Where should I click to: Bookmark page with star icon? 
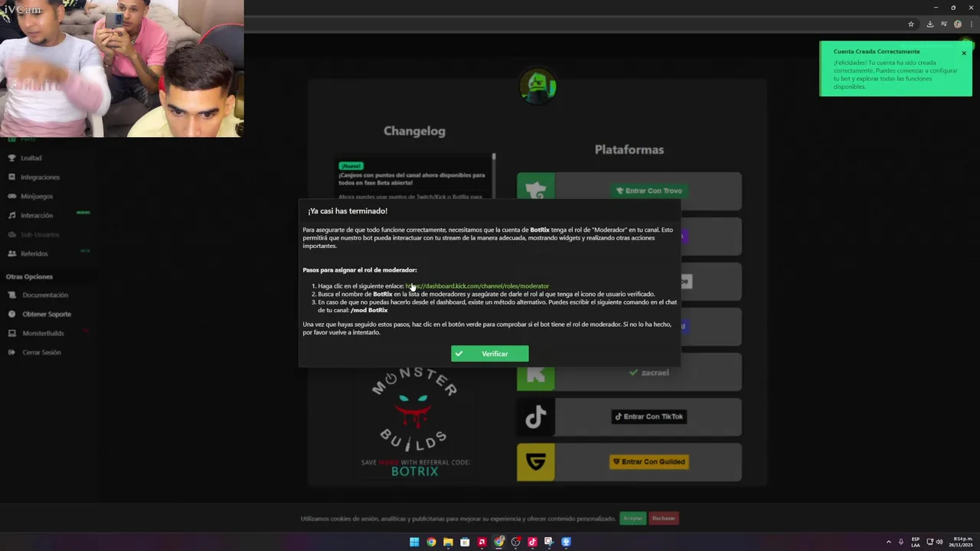tap(911, 24)
